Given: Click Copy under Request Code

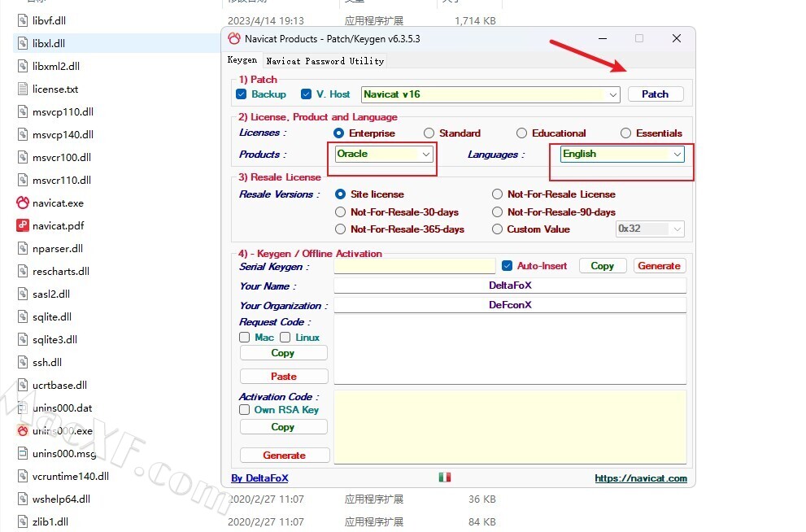Looking at the screenshot, I should 283,353.
